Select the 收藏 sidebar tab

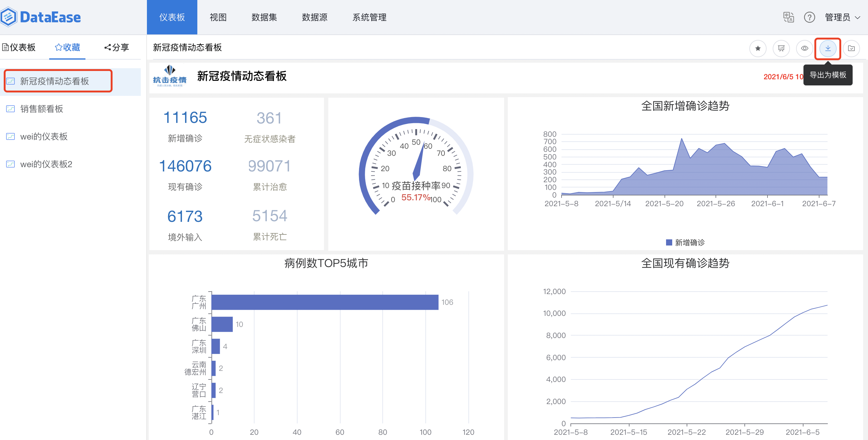67,48
